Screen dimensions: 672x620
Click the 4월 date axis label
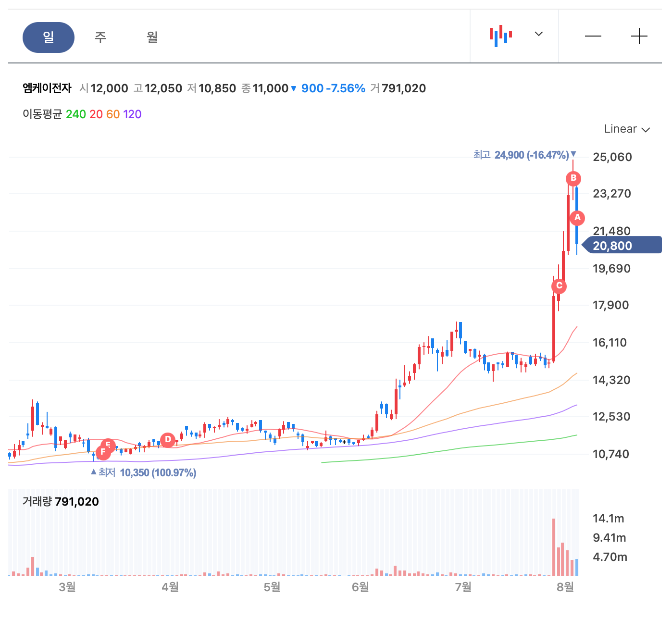pos(170,587)
